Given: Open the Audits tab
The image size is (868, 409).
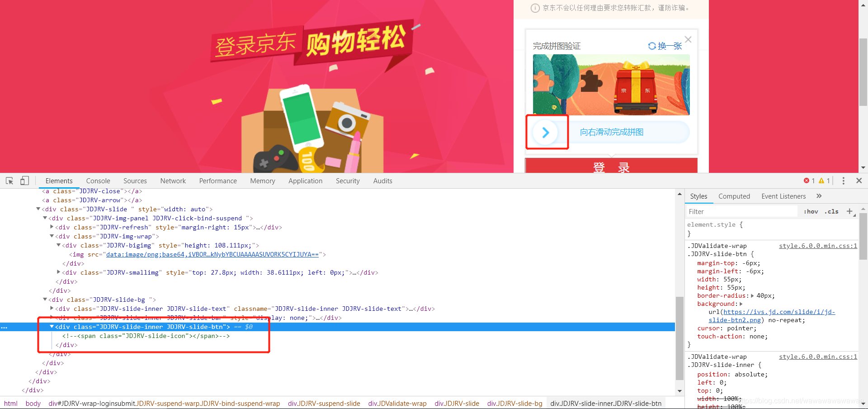Looking at the screenshot, I should (383, 181).
